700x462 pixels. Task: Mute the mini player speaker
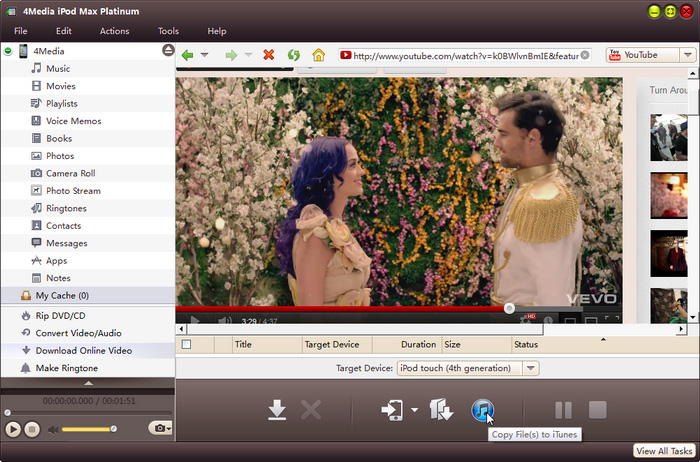pos(53,429)
